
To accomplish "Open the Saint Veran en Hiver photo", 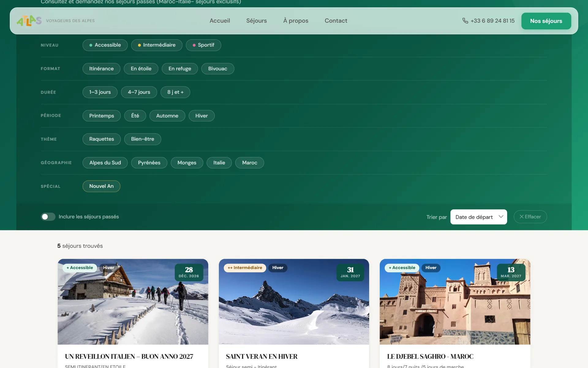I will 294,302.
